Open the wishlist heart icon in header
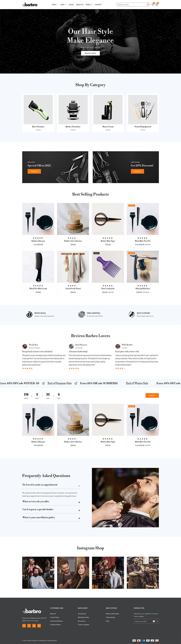181x644 pixels. 153,5
